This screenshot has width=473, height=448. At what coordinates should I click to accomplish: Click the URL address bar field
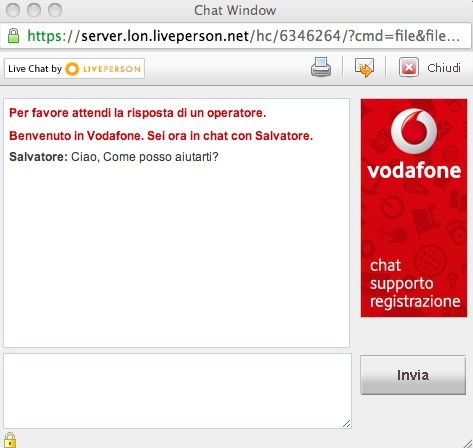coord(236,36)
